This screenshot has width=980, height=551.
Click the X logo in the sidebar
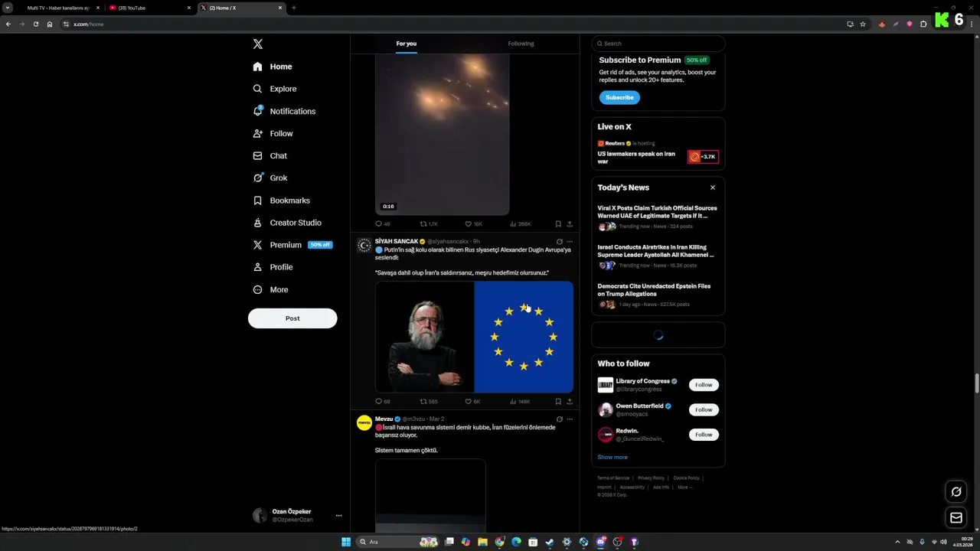coord(258,44)
